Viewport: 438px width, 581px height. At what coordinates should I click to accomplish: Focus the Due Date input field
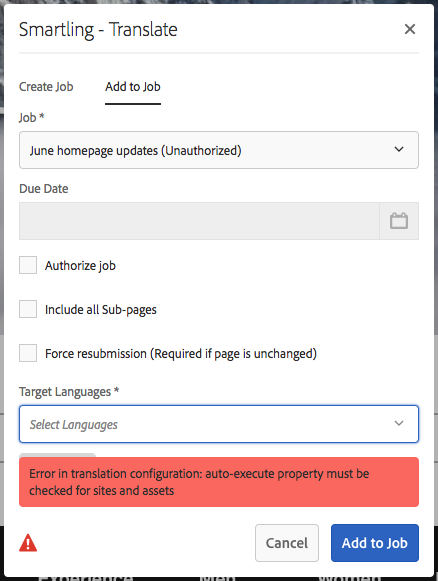click(x=199, y=221)
